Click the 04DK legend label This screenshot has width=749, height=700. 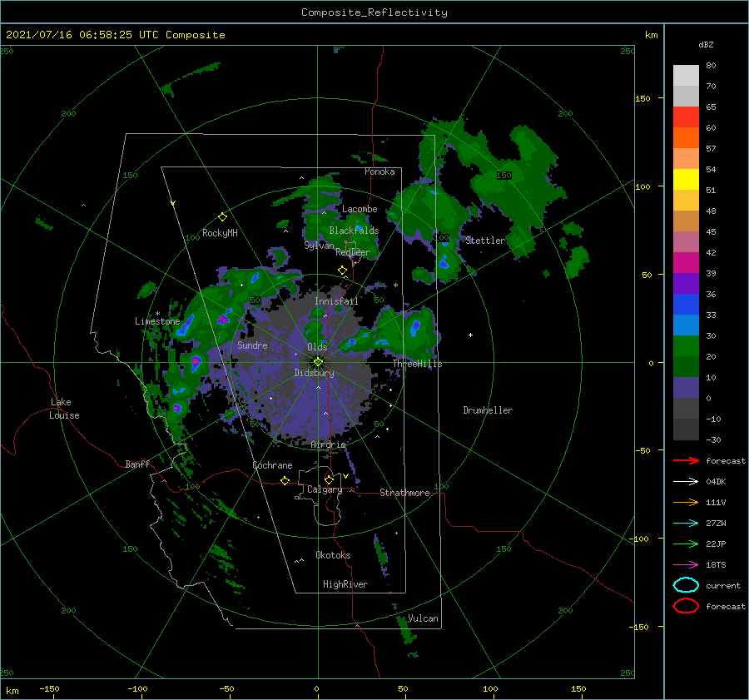[716, 482]
